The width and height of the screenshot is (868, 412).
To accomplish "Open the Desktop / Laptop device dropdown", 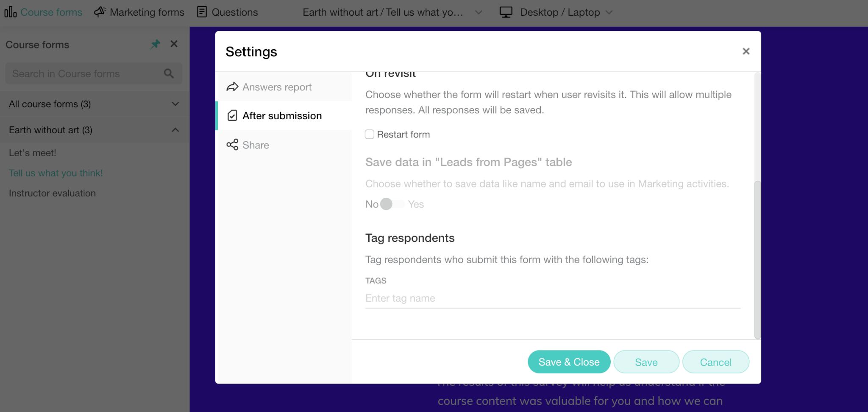I will point(609,12).
